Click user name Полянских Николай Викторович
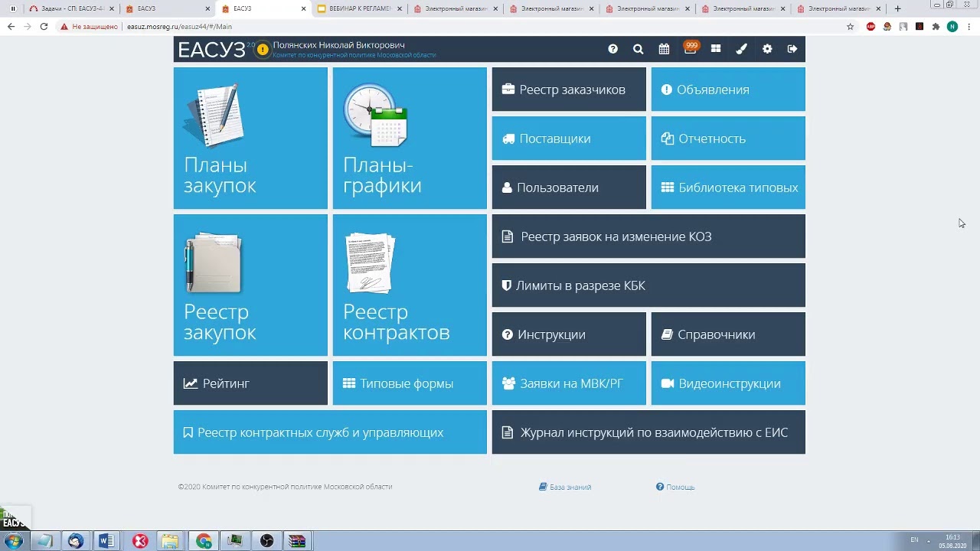Viewport: 980px width, 551px height. (338, 45)
